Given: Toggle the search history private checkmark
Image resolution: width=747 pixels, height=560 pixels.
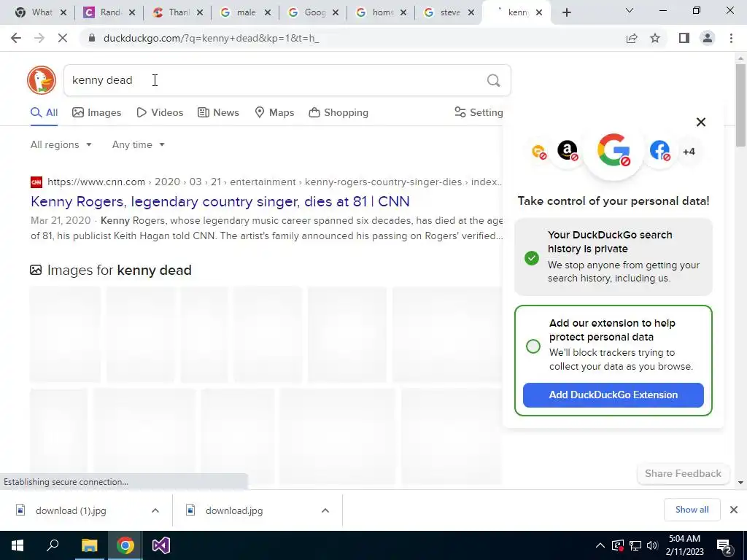Looking at the screenshot, I should pyautogui.click(x=532, y=257).
